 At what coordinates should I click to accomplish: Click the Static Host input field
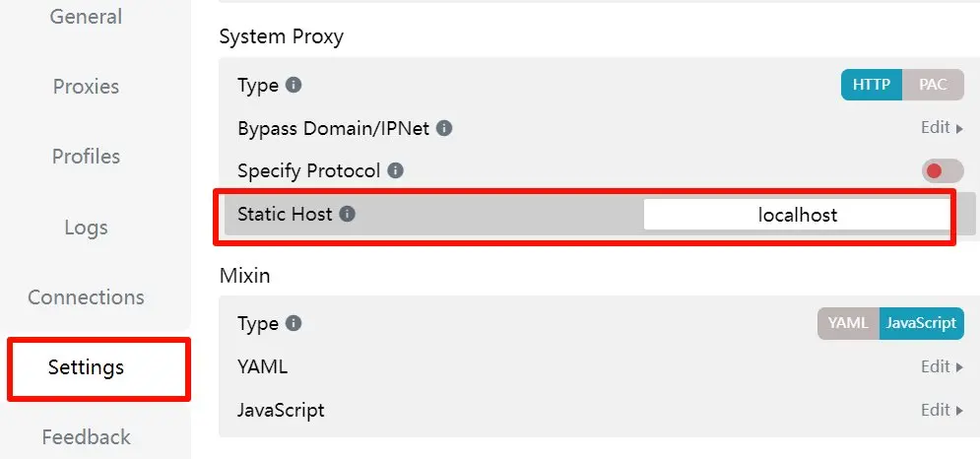click(797, 215)
